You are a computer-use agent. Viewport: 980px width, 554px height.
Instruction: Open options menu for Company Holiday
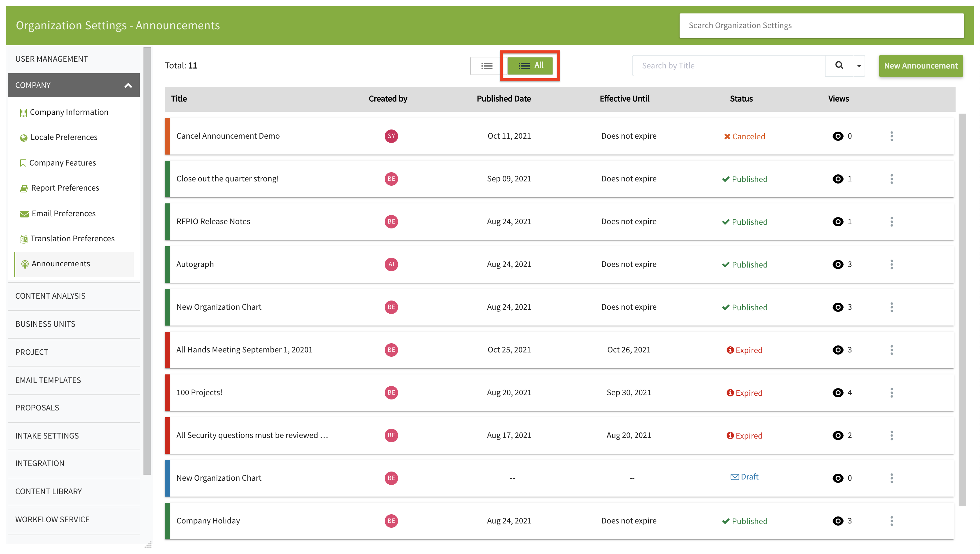[x=891, y=520]
